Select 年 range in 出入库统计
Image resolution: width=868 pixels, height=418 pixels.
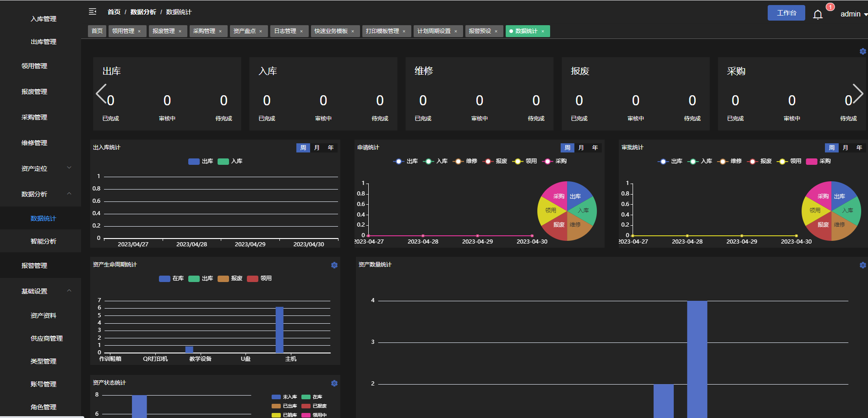pyautogui.click(x=331, y=148)
